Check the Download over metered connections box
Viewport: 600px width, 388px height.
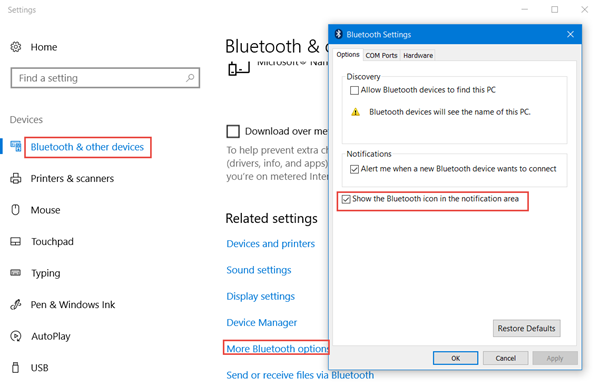click(233, 131)
